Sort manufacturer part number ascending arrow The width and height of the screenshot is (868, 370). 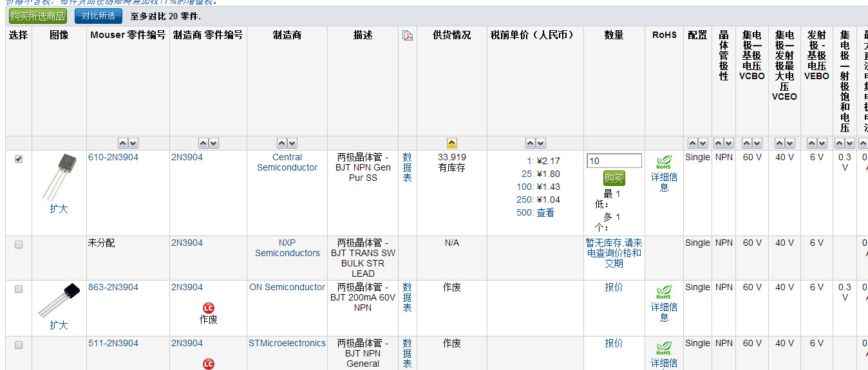[203, 143]
